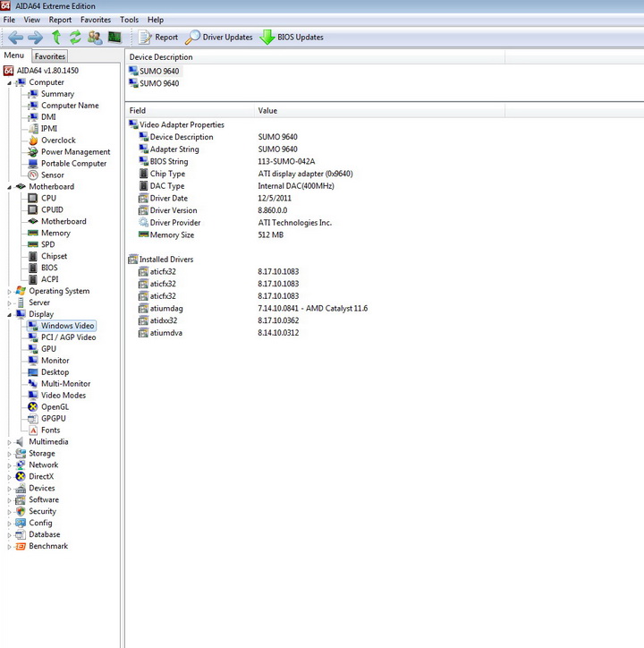Select the Memory module icon

click(33, 233)
